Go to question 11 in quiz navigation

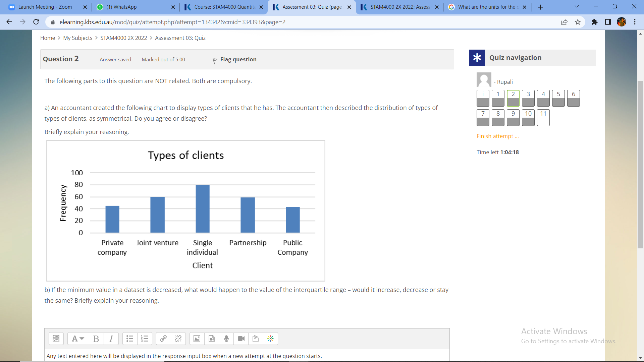pos(543,117)
